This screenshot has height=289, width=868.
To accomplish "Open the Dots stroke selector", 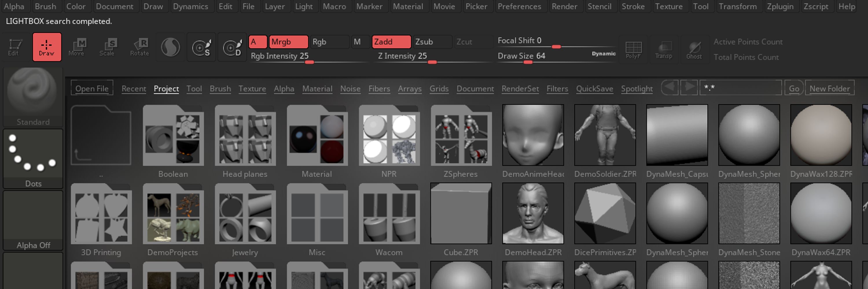I will pos(33,158).
